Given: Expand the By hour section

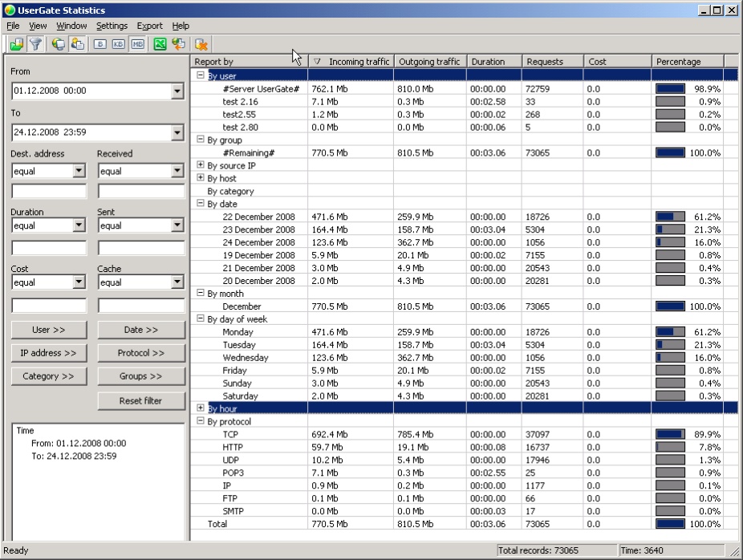Looking at the screenshot, I should click(x=201, y=408).
